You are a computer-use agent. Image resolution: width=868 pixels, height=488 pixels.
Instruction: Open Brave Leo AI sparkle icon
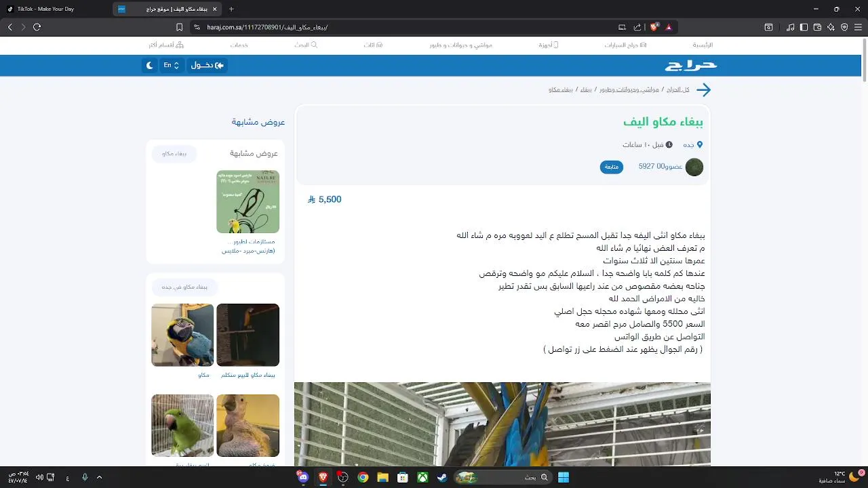tap(831, 27)
